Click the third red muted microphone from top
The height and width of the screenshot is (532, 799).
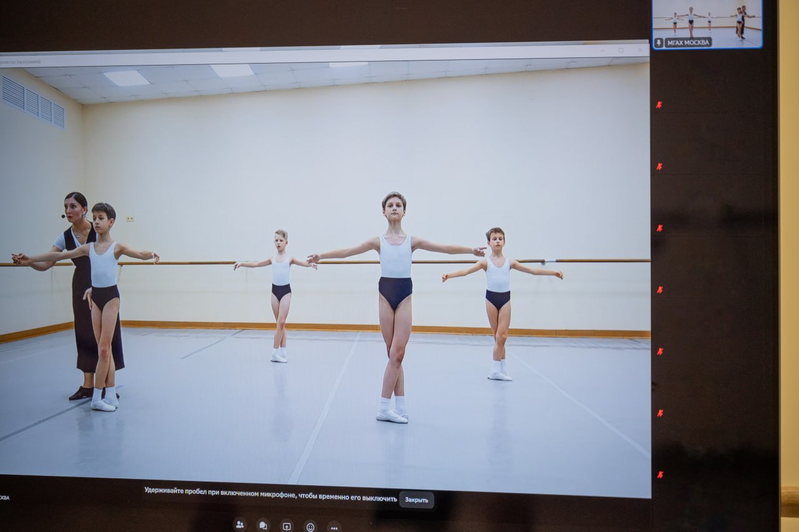658,228
